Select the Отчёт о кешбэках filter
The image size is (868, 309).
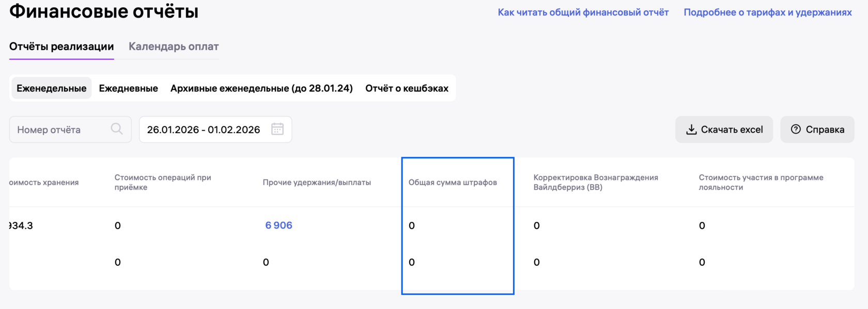407,88
